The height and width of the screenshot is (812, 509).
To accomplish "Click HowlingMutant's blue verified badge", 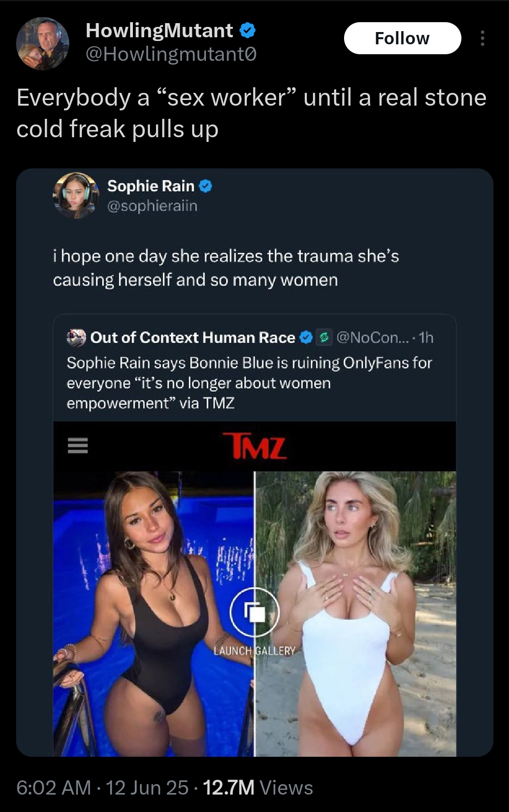I will click(247, 31).
